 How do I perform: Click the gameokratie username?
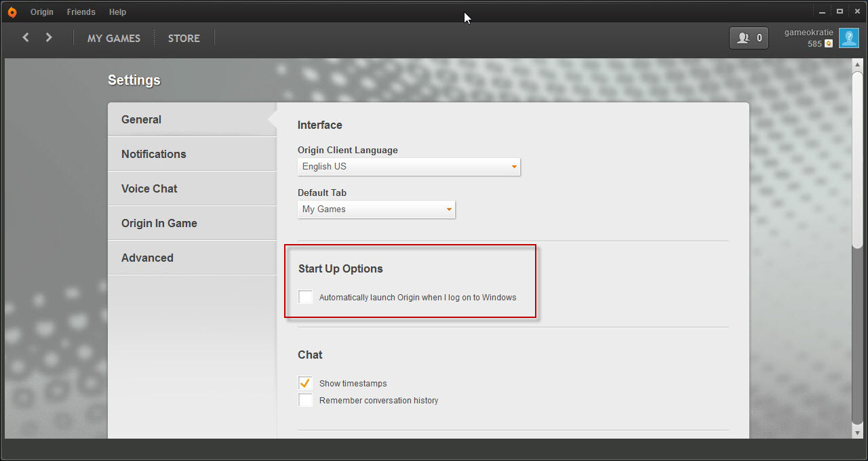pyautogui.click(x=808, y=33)
